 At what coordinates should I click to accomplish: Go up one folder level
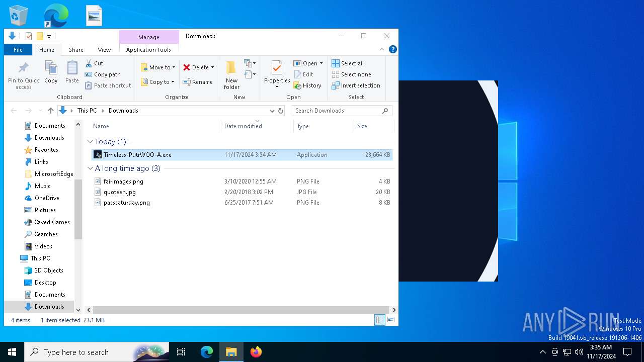click(51, 111)
